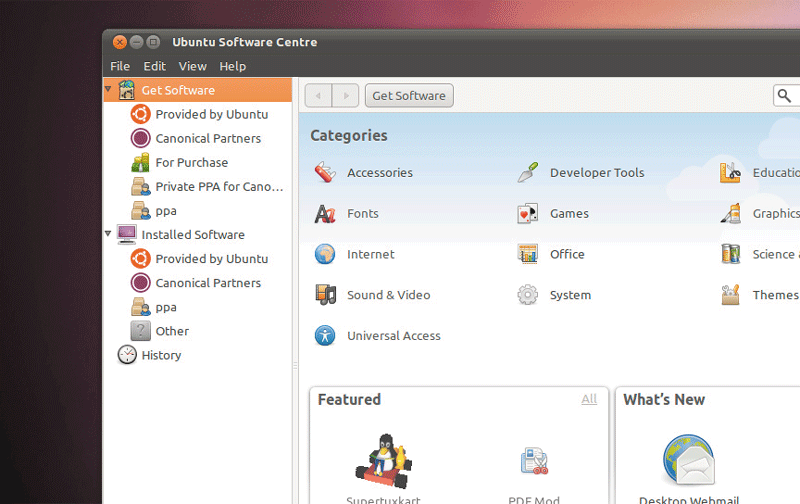The height and width of the screenshot is (504, 800).
Task: Open the Universal Access icon
Action: [325, 336]
